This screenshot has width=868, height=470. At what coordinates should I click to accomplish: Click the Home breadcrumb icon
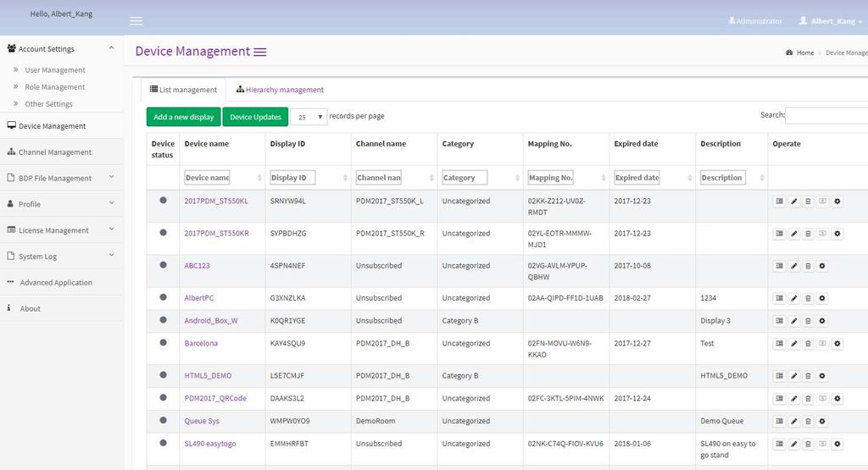click(789, 53)
